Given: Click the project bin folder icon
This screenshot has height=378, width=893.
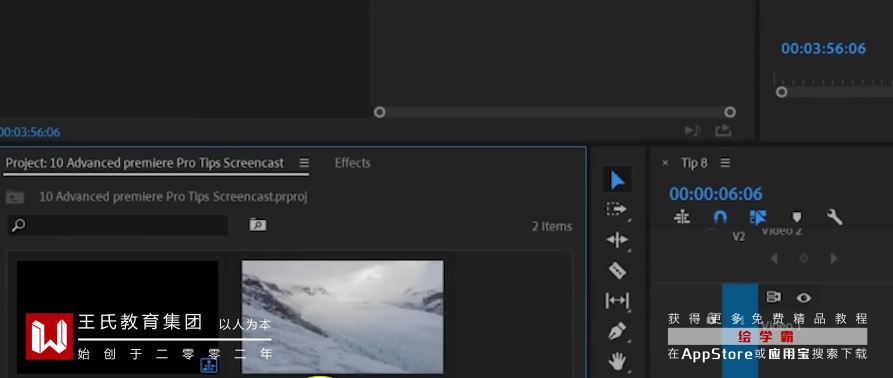Looking at the screenshot, I should (15, 197).
